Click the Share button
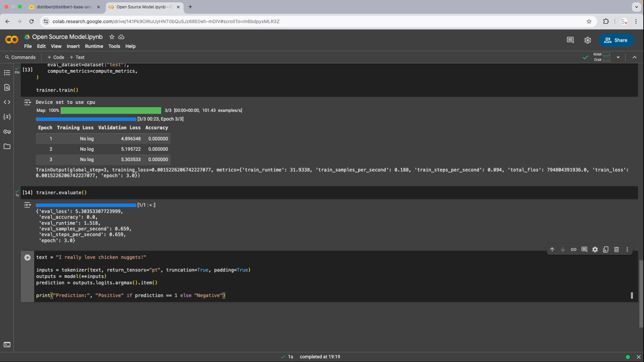This screenshot has width=644, height=362. coord(616,40)
